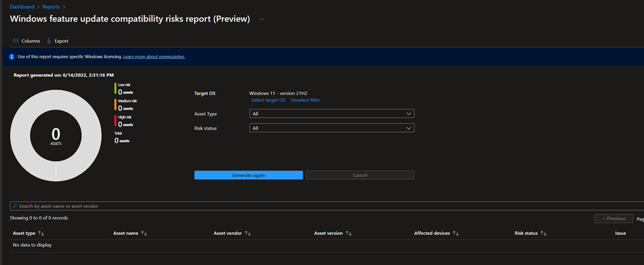The image size is (644, 265).
Task: Click the Select target OS link
Action: pos(268,100)
